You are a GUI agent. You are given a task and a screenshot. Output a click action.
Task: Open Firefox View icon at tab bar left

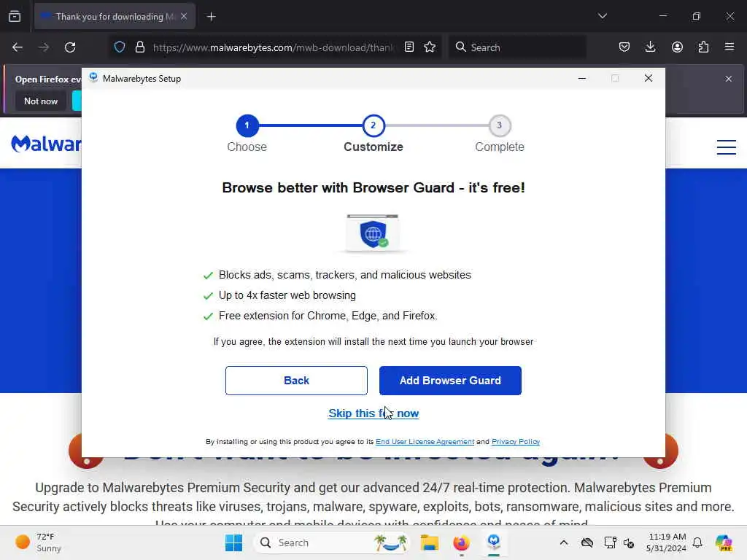coord(15,17)
